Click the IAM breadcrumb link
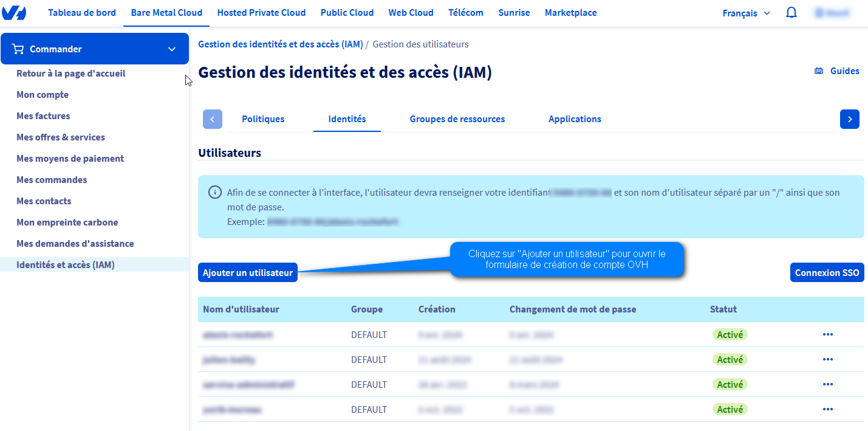The height and width of the screenshot is (431, 868). pos(281,44)
